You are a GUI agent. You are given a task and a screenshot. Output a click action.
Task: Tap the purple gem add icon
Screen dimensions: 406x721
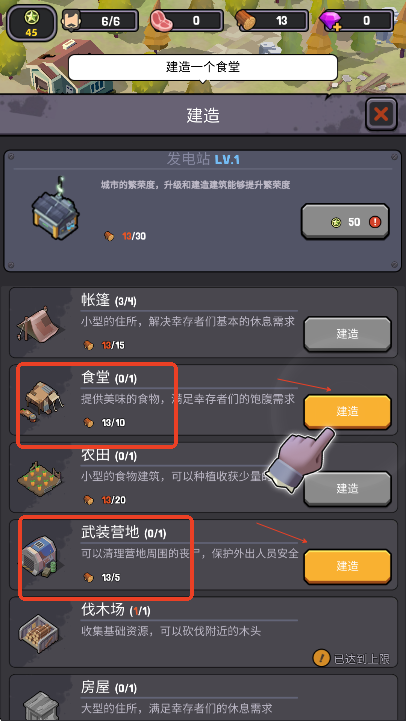tap(331, 21)
